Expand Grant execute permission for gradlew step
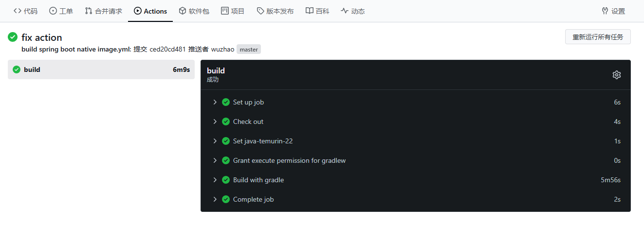This screenshot has width=644, height=225. coord(416,160)
